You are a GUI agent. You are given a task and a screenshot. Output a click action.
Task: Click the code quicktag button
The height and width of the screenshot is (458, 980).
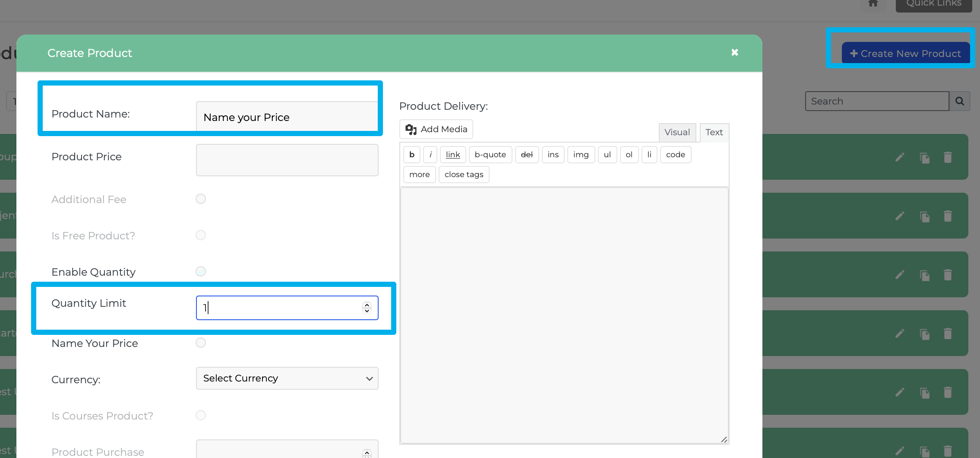tap(675, 155)
